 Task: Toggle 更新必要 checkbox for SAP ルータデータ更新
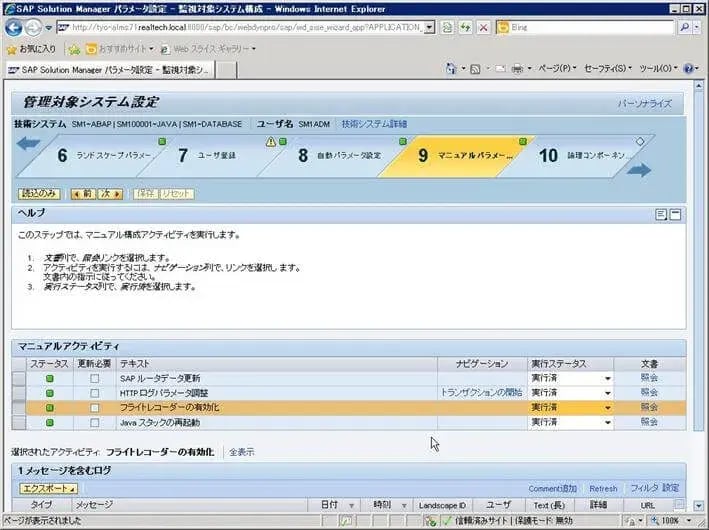[x=95, y=378]
